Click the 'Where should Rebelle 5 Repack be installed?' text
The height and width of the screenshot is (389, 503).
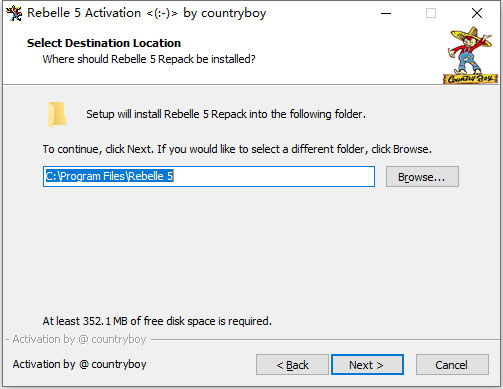pyautogui.click(x=149, y=59)
